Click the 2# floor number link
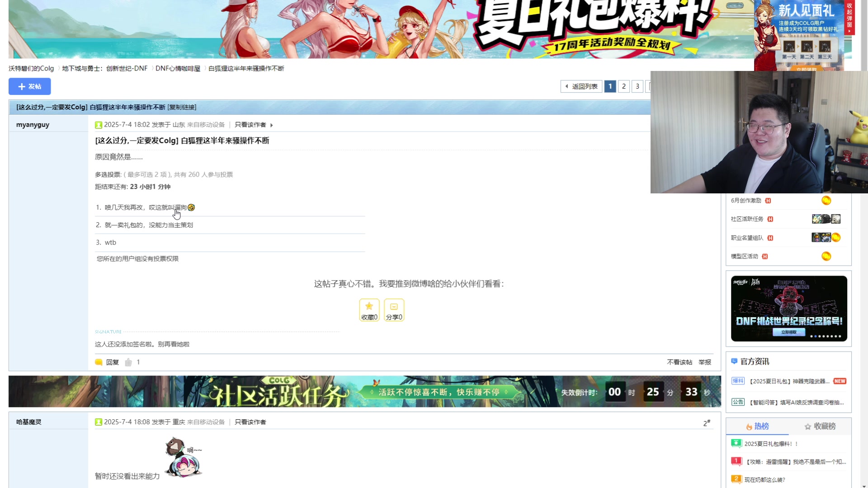Image resolution: width=868 pixels, height=488 pixels. tap(707, 423)
